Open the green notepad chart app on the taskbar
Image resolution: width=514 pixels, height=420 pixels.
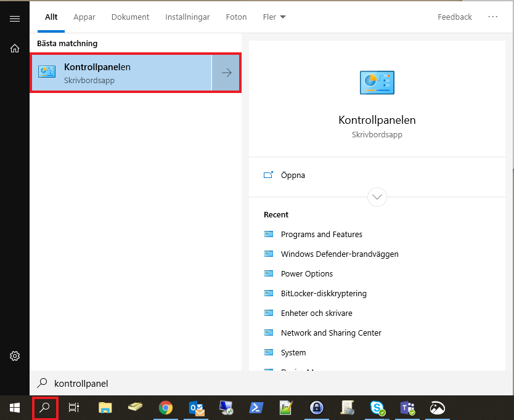click(286, 408)
